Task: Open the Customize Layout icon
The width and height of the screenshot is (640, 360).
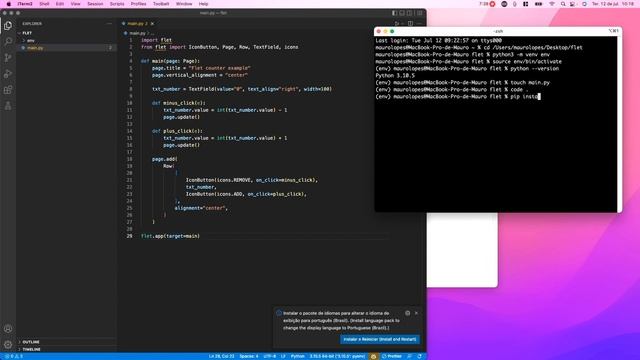Action: tap(420, 13)
